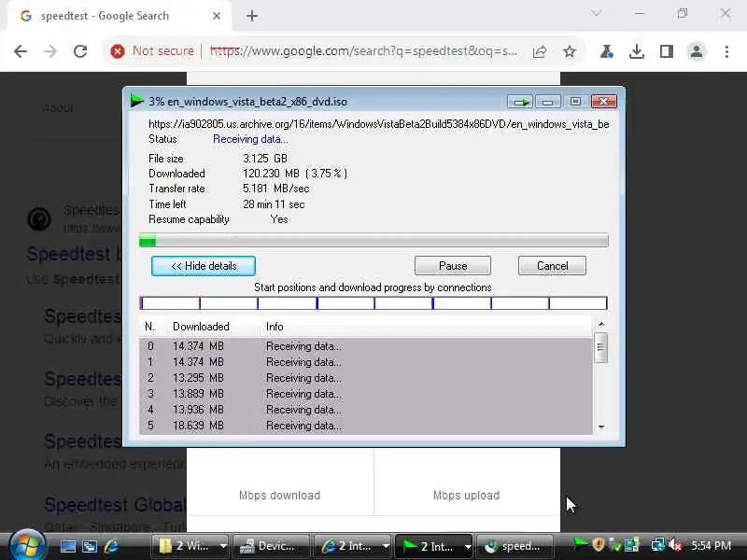This screenshot has height=560, width=747.
Task: Expand the 2 Wi... taskbar group arrow
Action: tap(223, 547)
